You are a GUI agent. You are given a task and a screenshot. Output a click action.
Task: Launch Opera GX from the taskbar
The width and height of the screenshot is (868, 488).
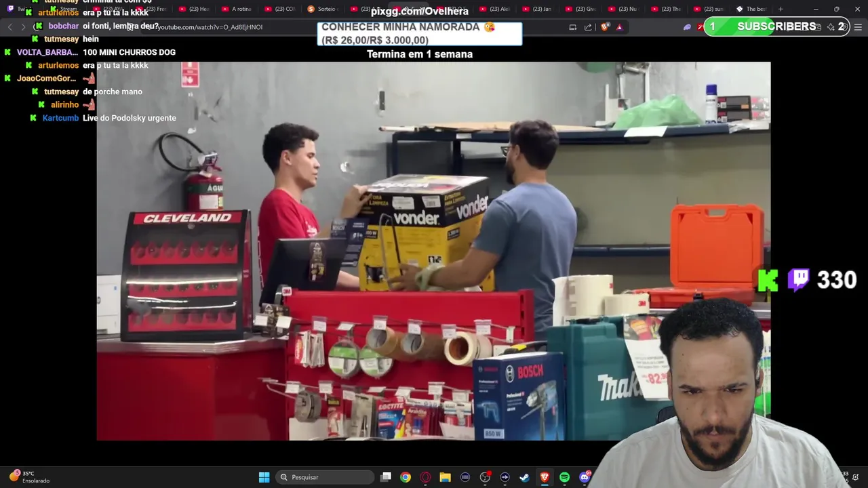click(x=425, y=477)
